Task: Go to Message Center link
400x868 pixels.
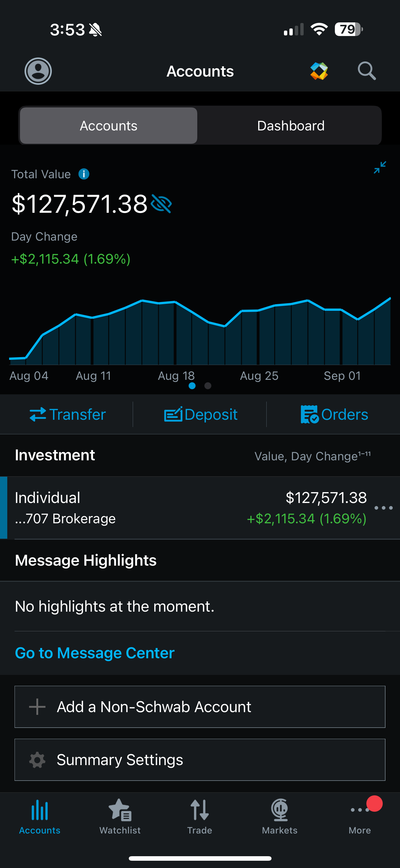Action: pos(95,653)
